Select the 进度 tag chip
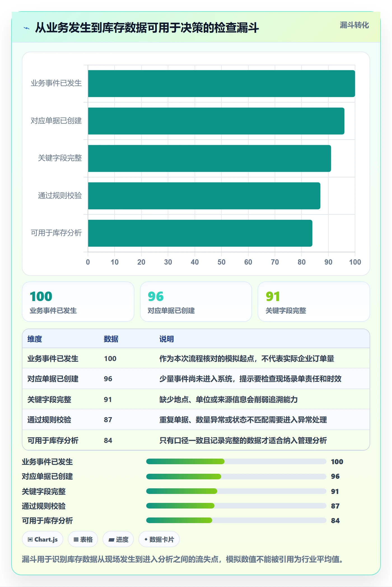 (118, 539)
